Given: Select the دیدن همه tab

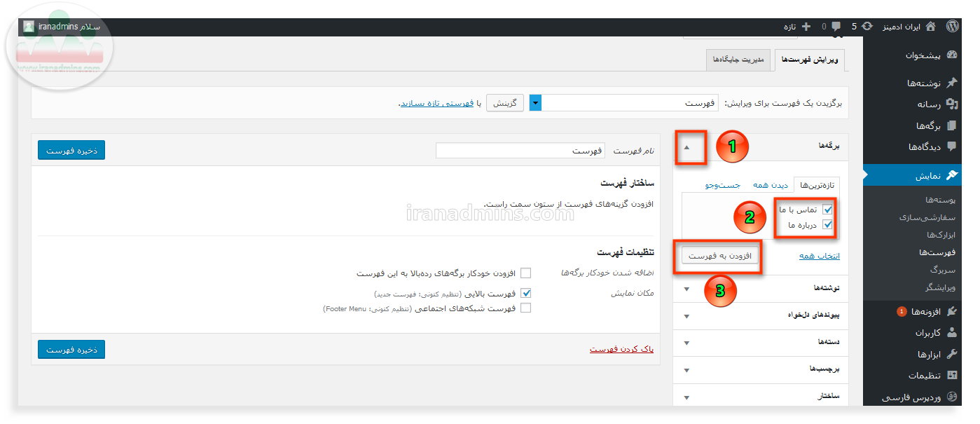Looking at the screenshot, I should [x=771, y=185].
